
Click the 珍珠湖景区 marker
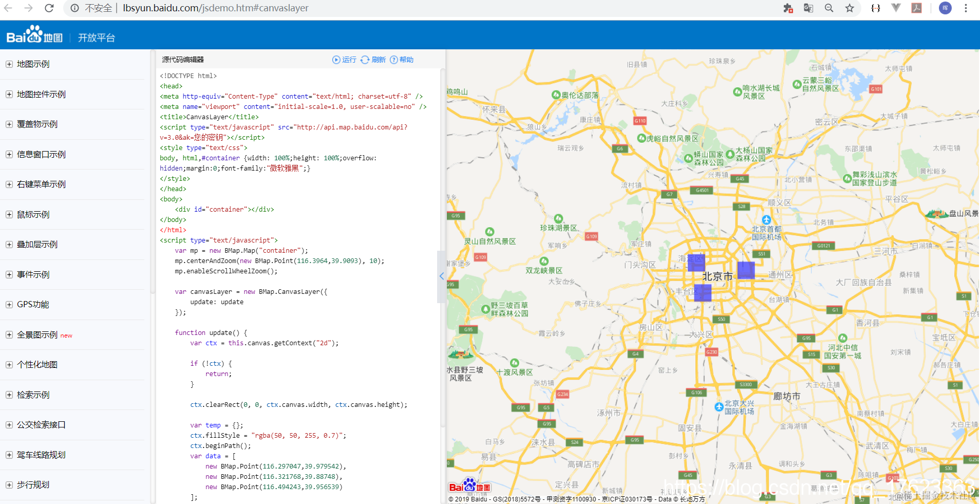pos(558,218)
